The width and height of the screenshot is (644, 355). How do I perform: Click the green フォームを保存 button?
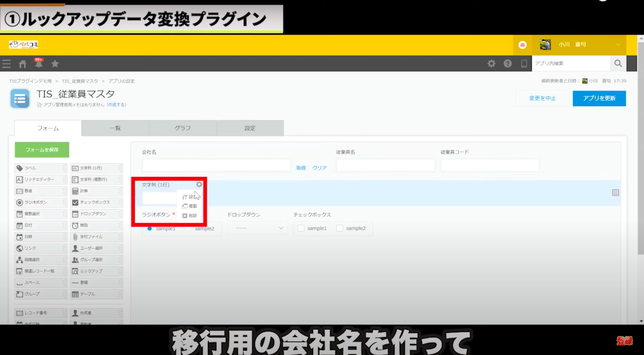[x=42, y=150]
